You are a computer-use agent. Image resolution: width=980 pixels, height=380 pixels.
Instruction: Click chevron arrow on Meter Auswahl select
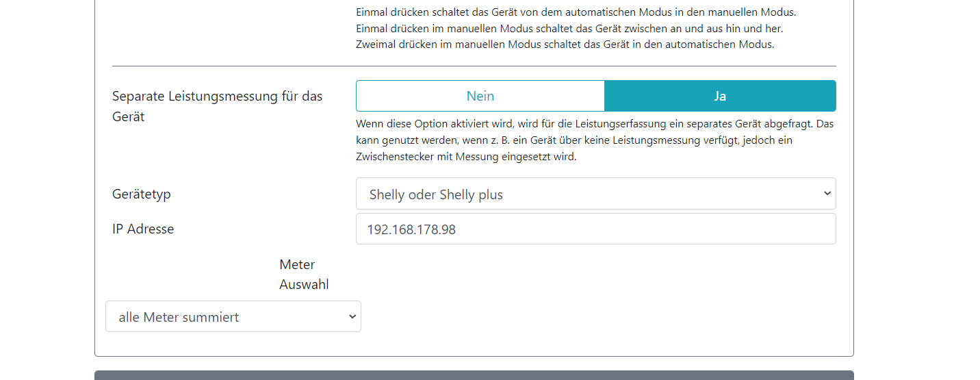352,316
